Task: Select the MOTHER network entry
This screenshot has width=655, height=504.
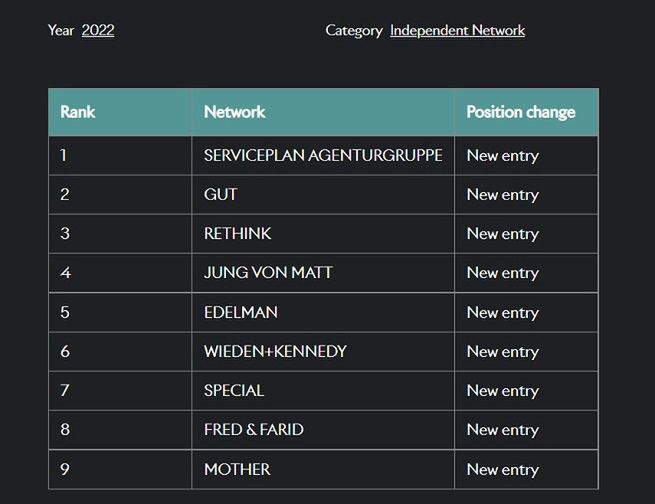Action: coord(237,469)
